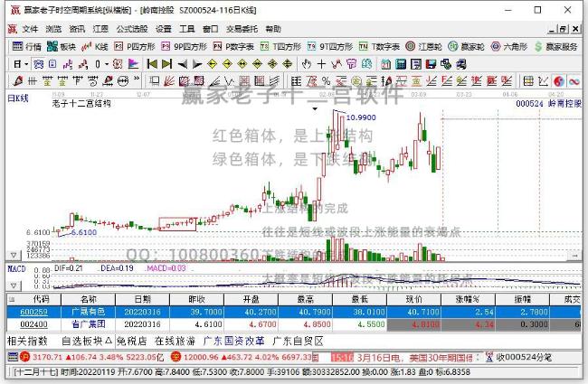Open the 设置 menu
The height and width of the screenshot is (384, 588).
tap(164, 29)
